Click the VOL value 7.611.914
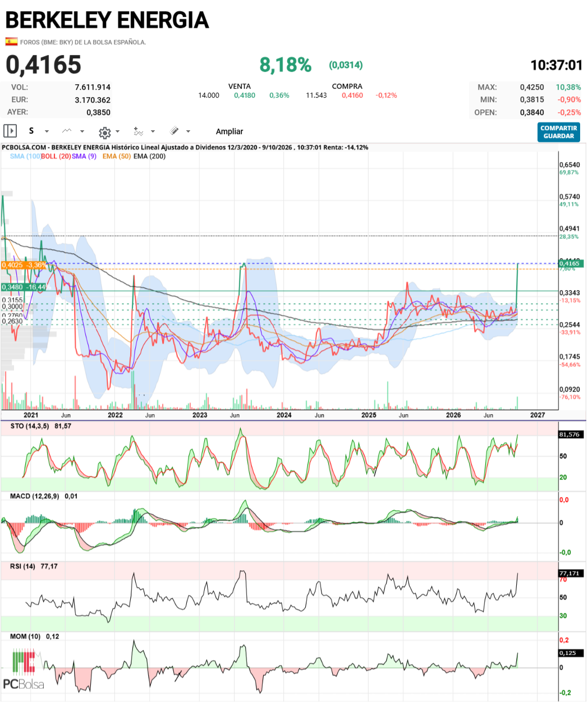This screenshot has height=702, width=588. coord(93,88)
